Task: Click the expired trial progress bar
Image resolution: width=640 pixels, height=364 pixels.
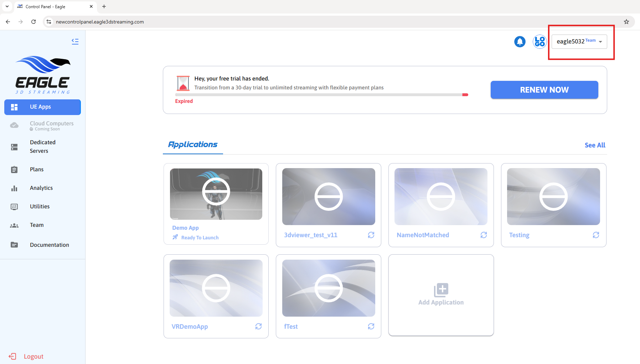Action: pos(321,95)
